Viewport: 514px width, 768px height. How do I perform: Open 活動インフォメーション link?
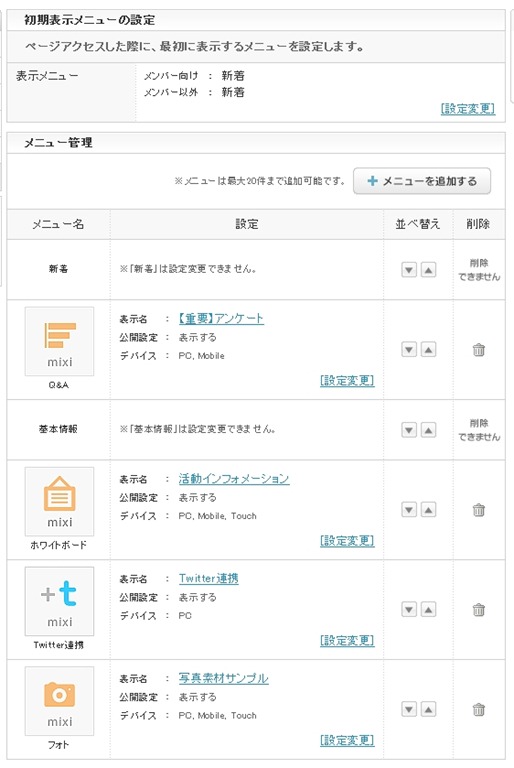click(x=234, y=479)
